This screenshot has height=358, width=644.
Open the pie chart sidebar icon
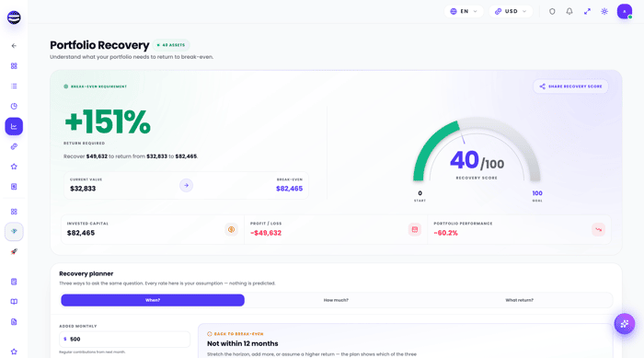click(x=14, y=106)
